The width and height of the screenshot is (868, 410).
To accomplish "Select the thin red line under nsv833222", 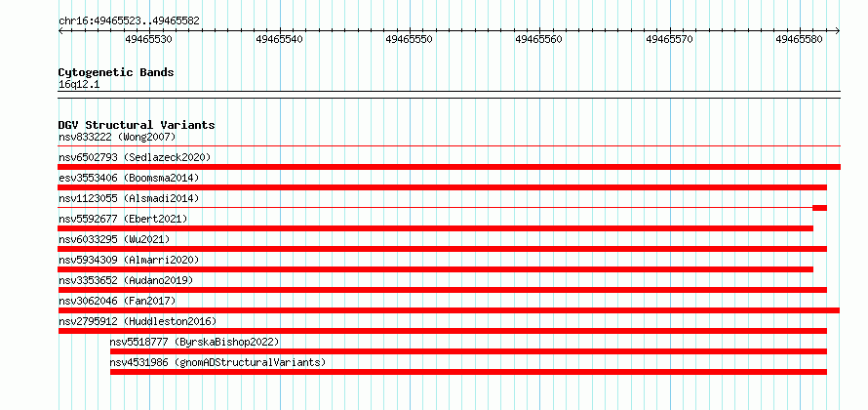I will (450, 146).
